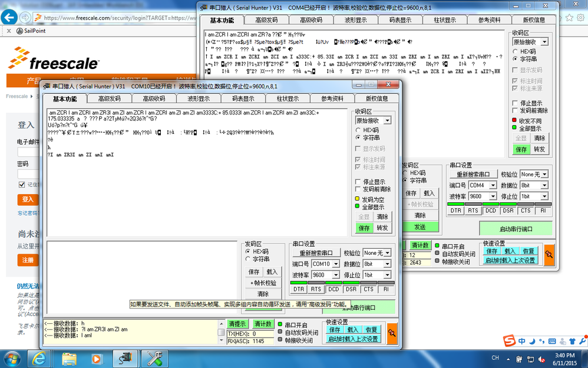Click the tools wrench icon in taskbar
The image size is (588, 368).
pyautogui.click(x=154, y=359)
